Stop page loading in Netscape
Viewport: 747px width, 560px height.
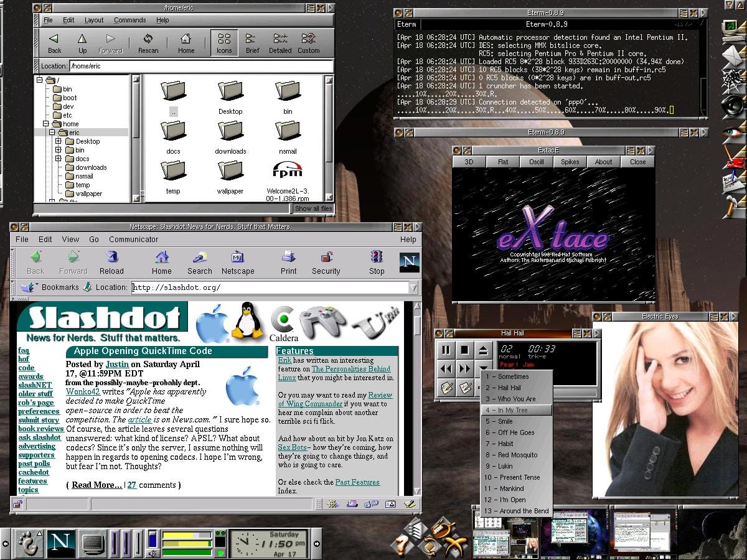pos(377,262)
